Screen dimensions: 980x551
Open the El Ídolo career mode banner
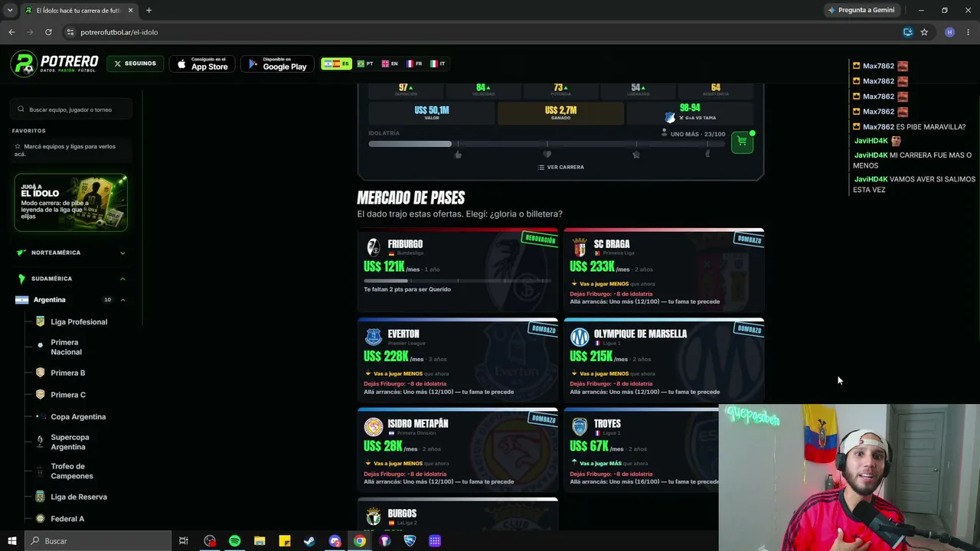tap(70, 203)
